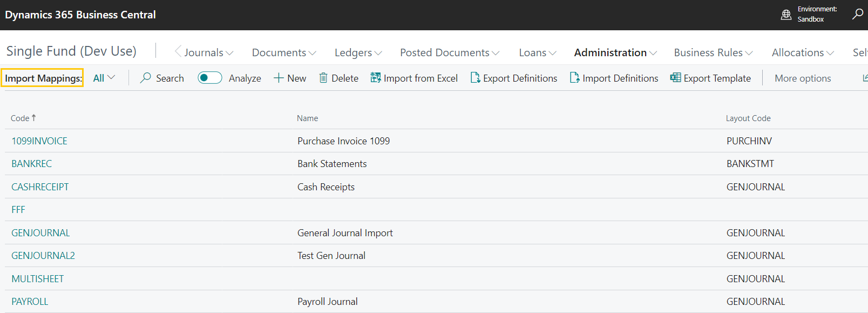This screenshot has height=313, width=868.
Task: Click the Import from Excel icon
Action: tap(376, 78)
